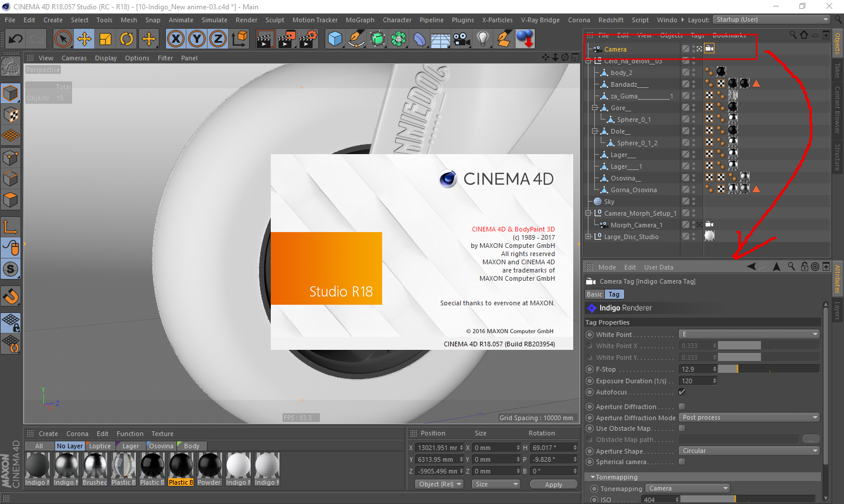
Task: Select the Rotate tool
Action: (127, 39)
